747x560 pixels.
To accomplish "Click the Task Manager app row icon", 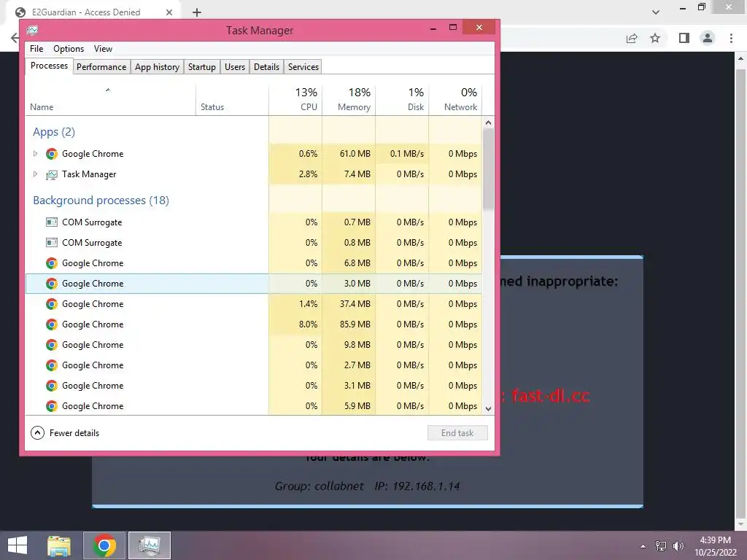I will (x=52, y=175).
